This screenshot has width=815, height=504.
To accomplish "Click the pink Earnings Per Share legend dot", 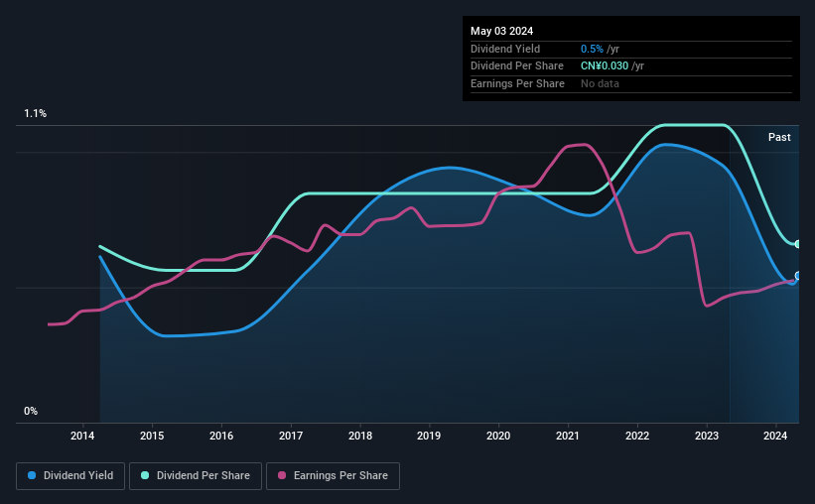I will [282, 475].
